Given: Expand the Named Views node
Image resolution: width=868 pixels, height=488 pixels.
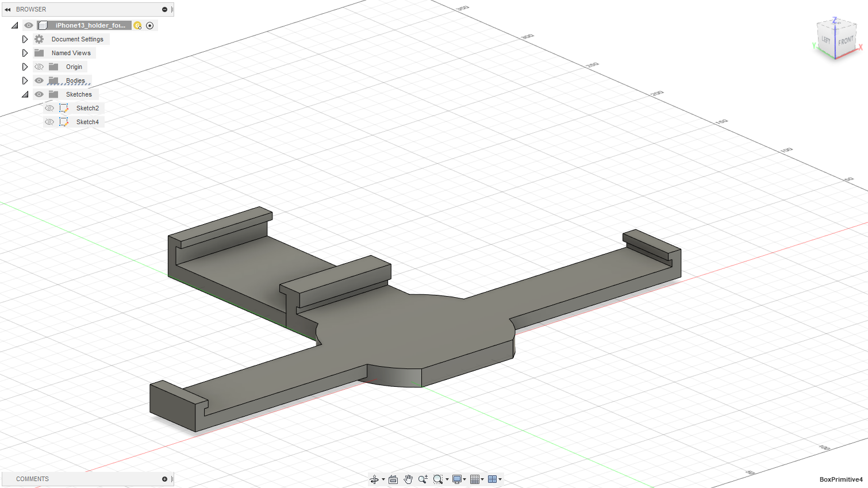Looking at the screenshot, I should pyautogui.click(x=25, y=53).
